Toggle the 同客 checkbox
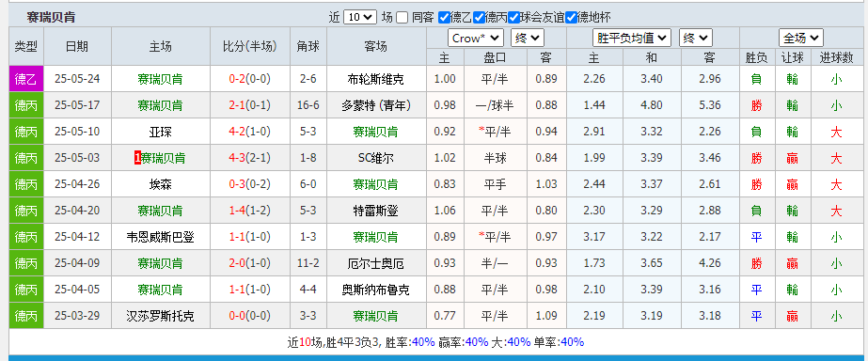This screenshot has width=868, height=361. [x=402, y=17]
